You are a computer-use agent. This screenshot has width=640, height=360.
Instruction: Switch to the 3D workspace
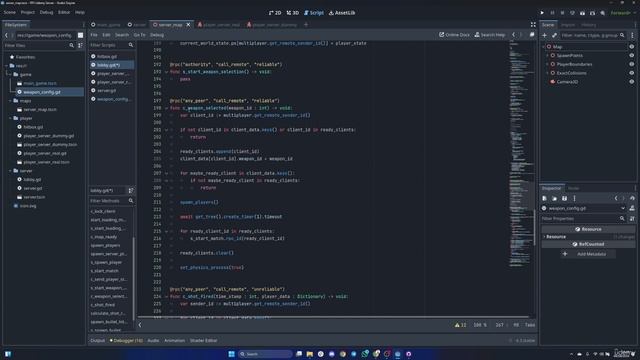293,13
